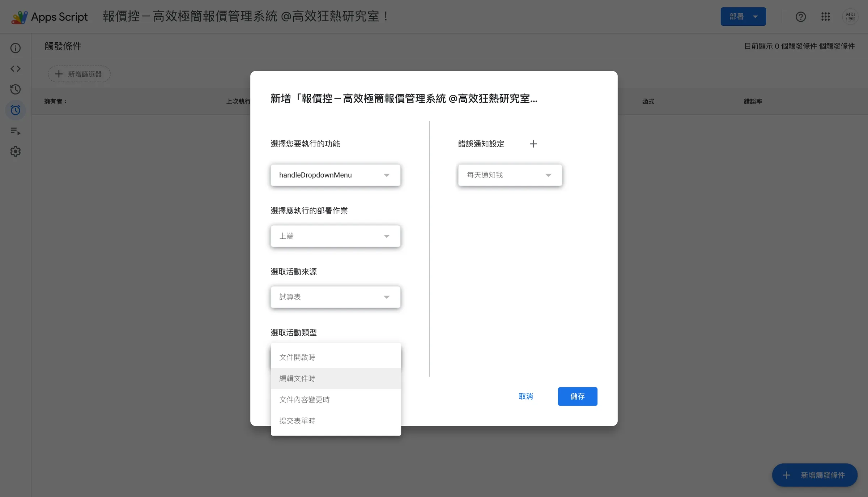This screenshot has width=868, height=497.
Task: Open the help question mark icon
Action: [800, 17]
